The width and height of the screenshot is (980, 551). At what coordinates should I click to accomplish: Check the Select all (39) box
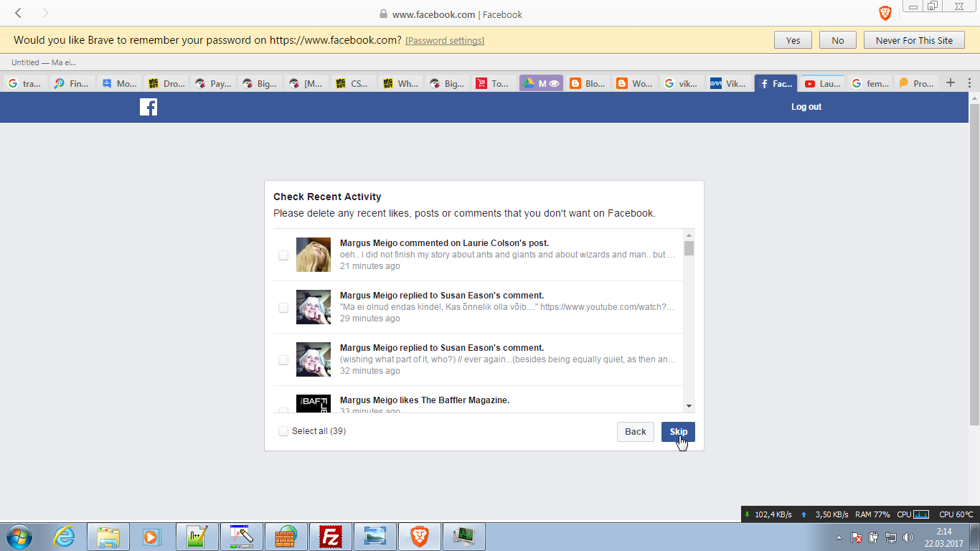(x=283, y=431)
